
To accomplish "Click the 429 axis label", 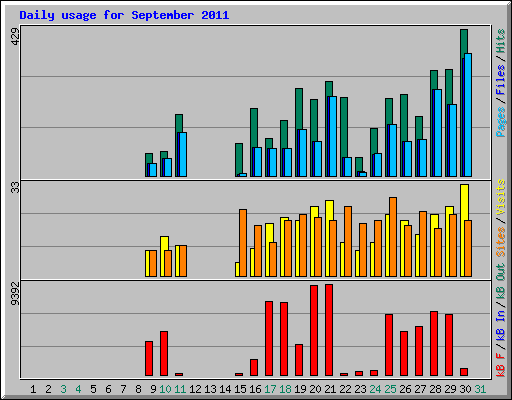I will [15, 37].
